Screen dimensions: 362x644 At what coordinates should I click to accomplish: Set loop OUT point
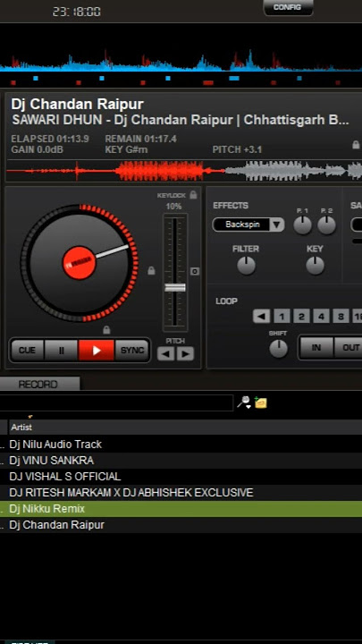(349, 347)
